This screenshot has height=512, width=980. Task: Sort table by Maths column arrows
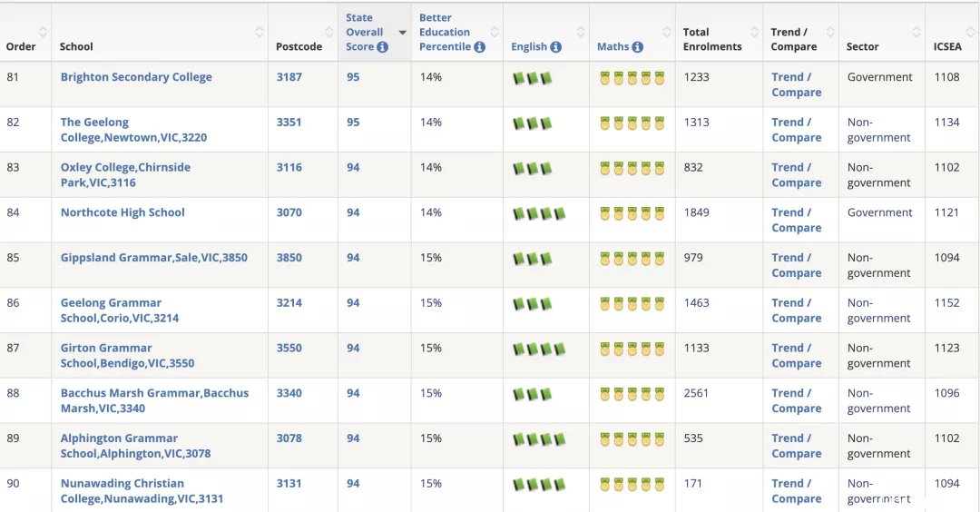pyautogui.click(x=667, y=32)
